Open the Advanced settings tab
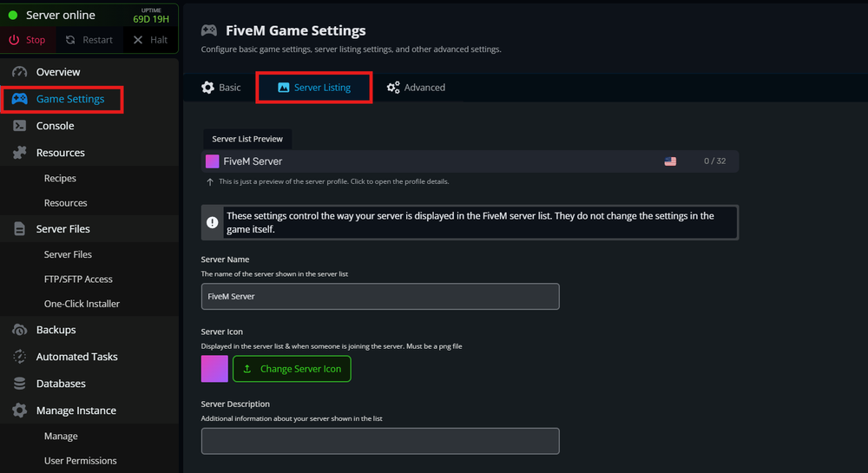The image size is (868, 473). coord(416,88)
